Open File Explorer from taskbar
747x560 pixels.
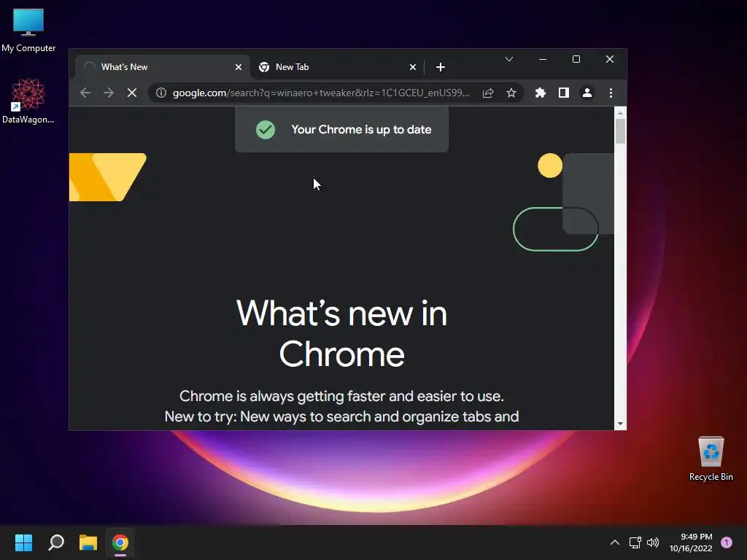point(88,542)
